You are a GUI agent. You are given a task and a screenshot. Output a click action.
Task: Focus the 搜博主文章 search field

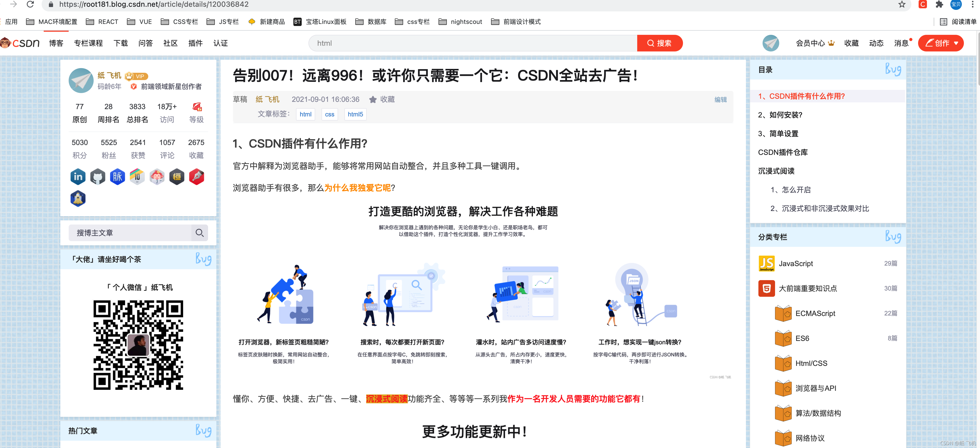(x=130, y=233)
